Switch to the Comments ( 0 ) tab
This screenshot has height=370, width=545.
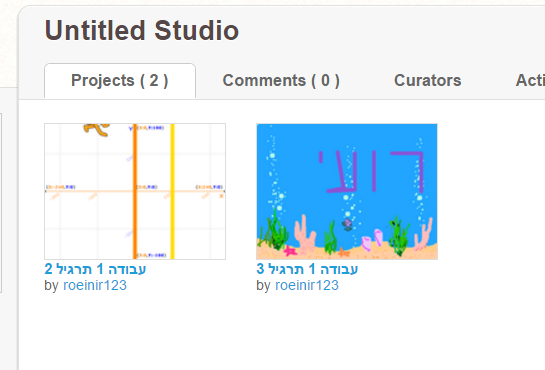point(281,81)
